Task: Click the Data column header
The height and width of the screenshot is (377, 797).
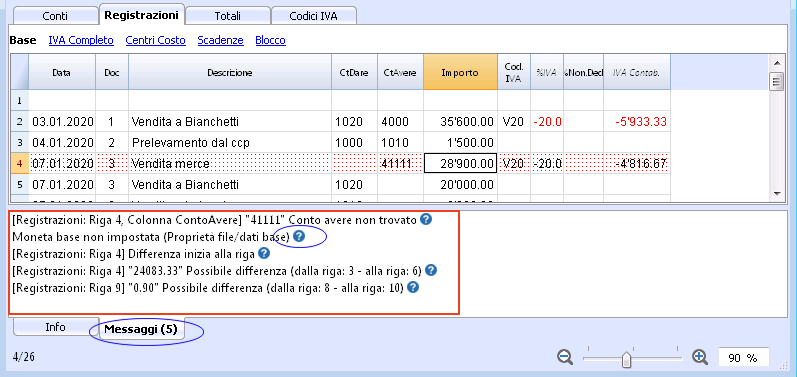Action: click(x=62, y=73)
